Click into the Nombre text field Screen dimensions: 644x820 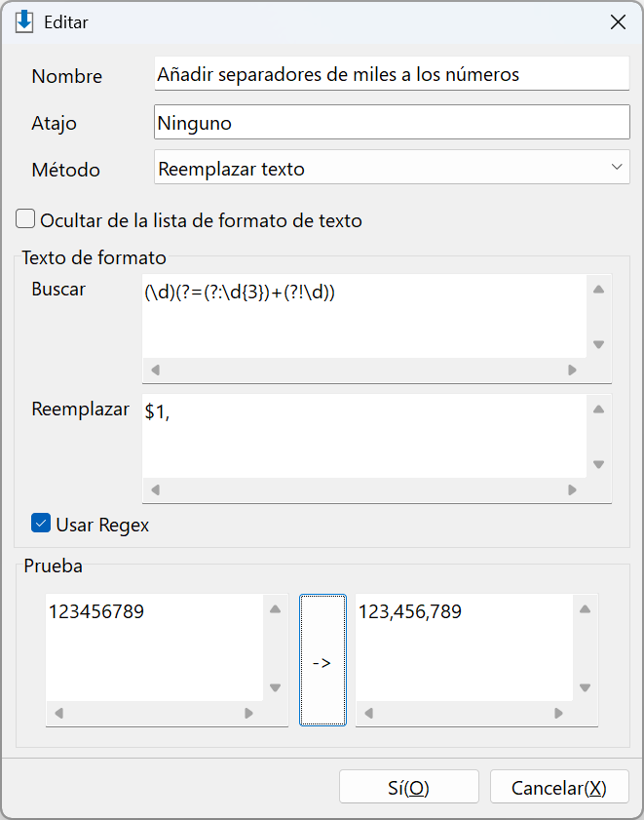click(x=392, y=74)
